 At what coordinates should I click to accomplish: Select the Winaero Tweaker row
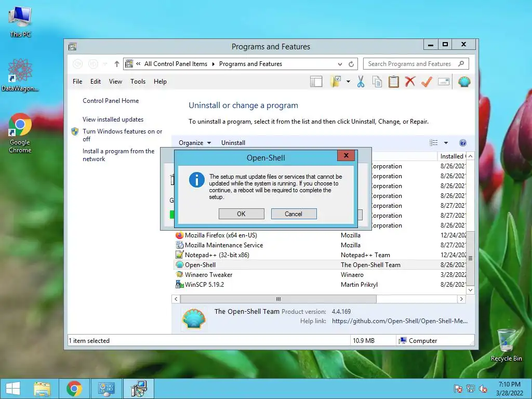(x=320, y=274)
